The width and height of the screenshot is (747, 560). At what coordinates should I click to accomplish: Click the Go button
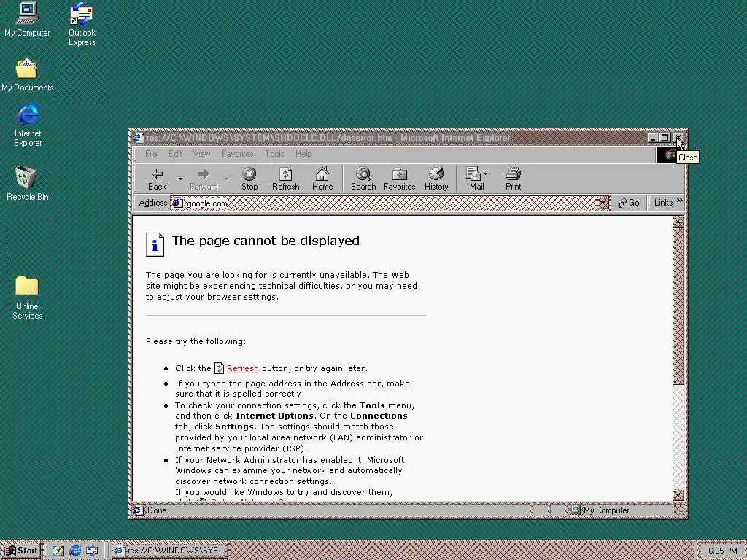click(628, 203)
